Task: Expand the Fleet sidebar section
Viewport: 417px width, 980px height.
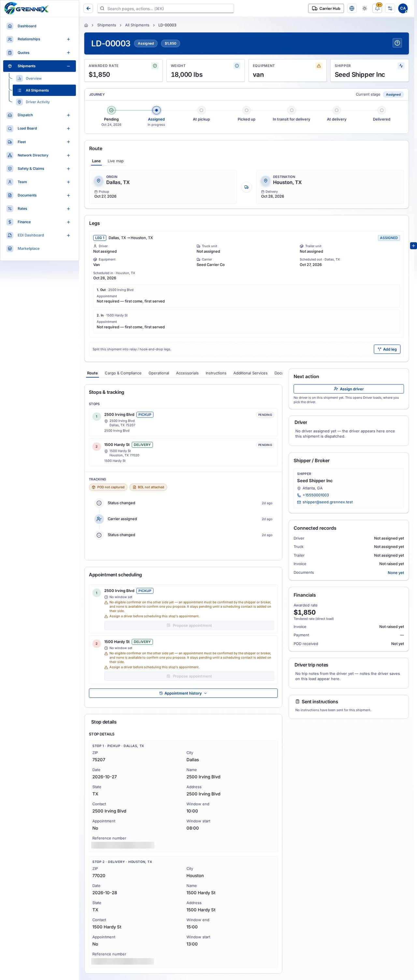Action: [x=68, y=142]
